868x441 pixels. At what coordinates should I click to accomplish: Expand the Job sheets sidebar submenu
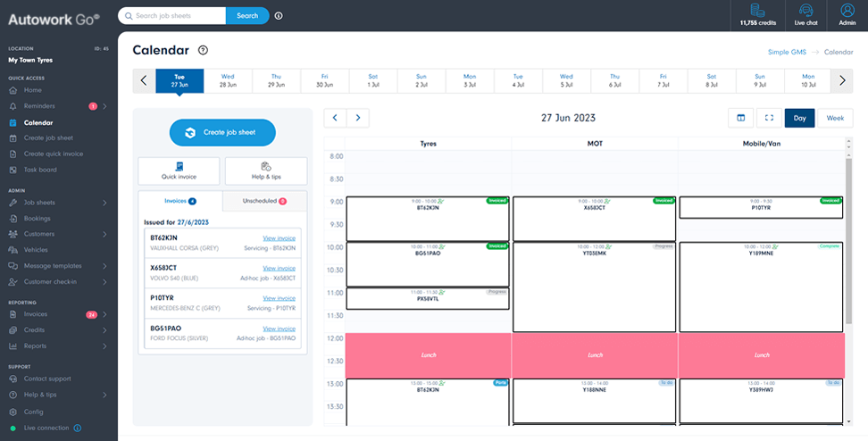104,203
